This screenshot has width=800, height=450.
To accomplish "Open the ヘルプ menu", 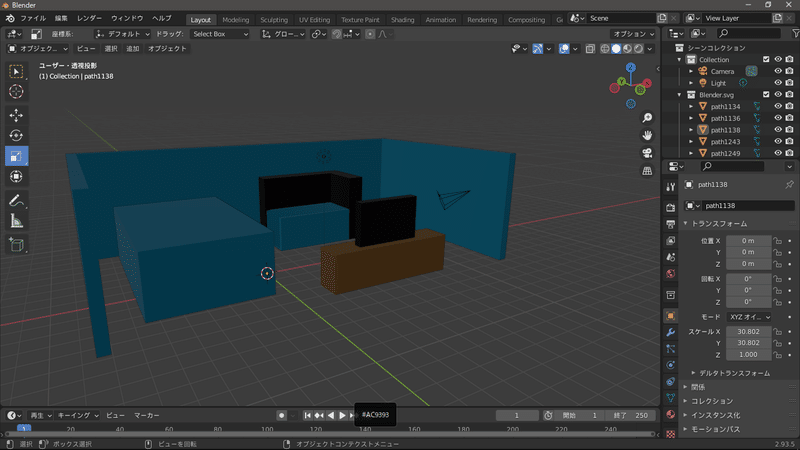I will pos(162,18).
